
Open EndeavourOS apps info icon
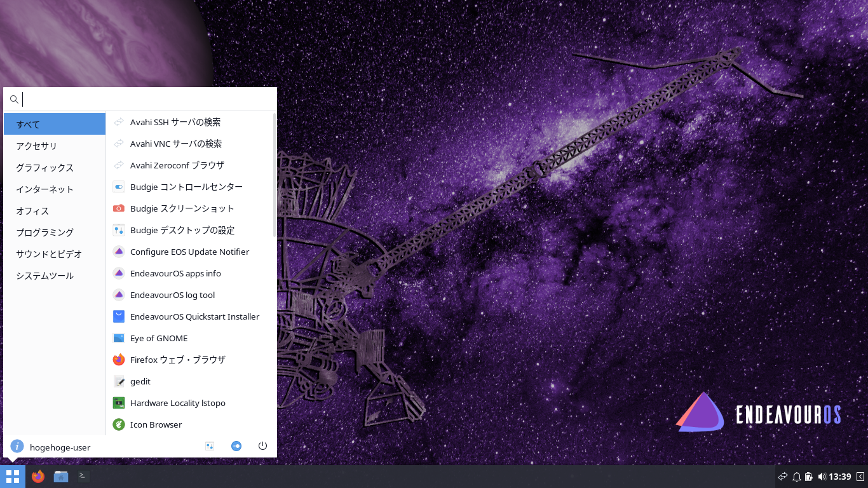pyautogui.click(x=119, y=273)
